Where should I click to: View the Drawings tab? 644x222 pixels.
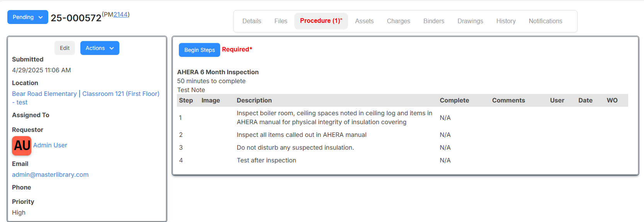click(x=470, y=21)
